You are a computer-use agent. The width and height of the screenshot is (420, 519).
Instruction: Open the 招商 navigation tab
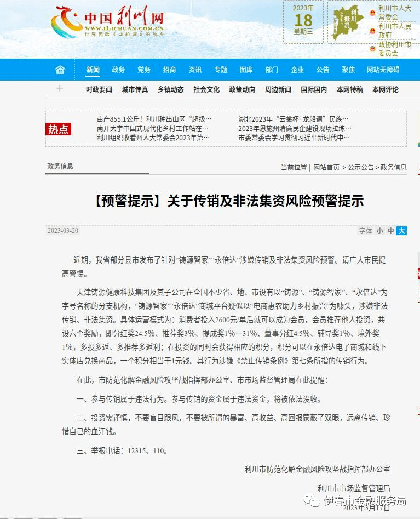click(169, 70)
